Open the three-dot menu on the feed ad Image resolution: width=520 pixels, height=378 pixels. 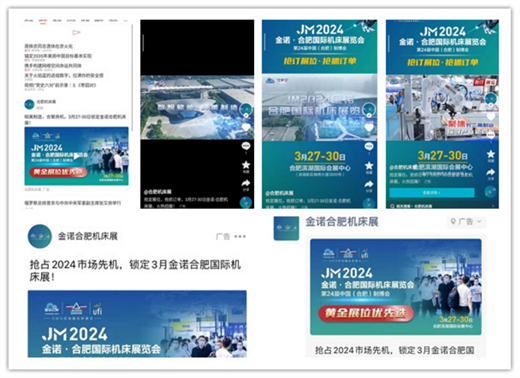240,236
